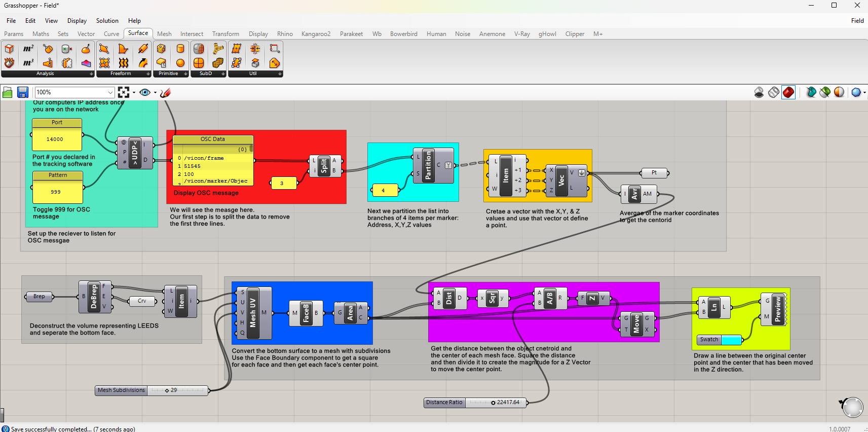Open the zoom percentage dropdown
This screenshot has width=868, height=432.
(x=110, y=92)
